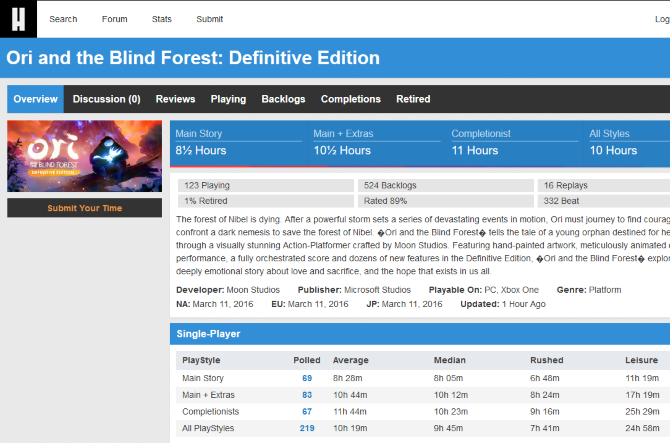Click the Ori game cover thumbnail
The height and width of the screenshot is (443, 670).
pyautogui.click(x=85, y=156)
